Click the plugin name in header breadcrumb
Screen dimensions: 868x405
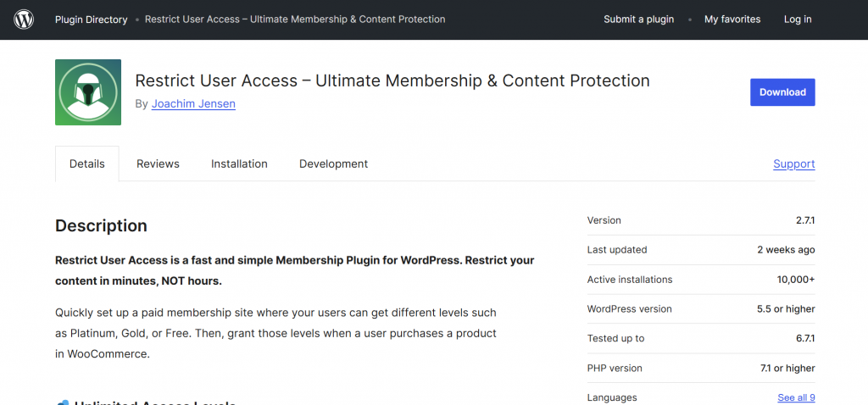tap(295, 19)
